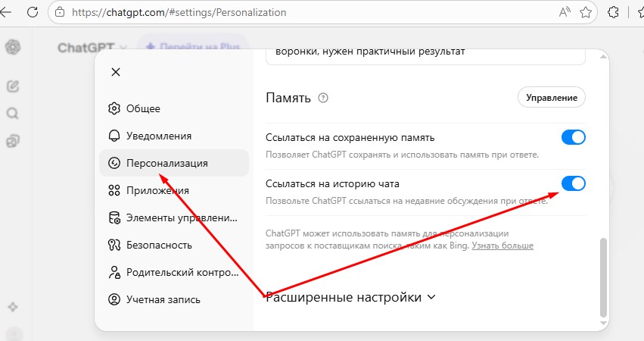Viewport: 644px width, 341px height.
Task: Click the 'Память' heading text
Action: point(288,98)
